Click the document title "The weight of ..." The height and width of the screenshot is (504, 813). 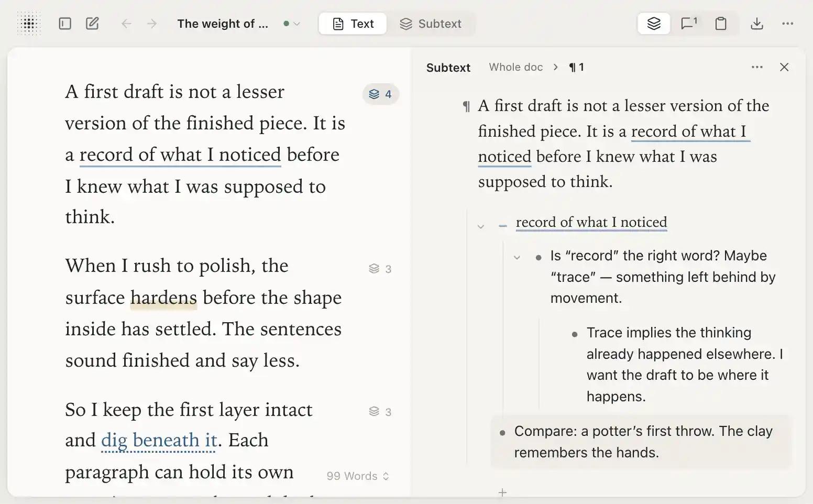click(x=223, y=24)
